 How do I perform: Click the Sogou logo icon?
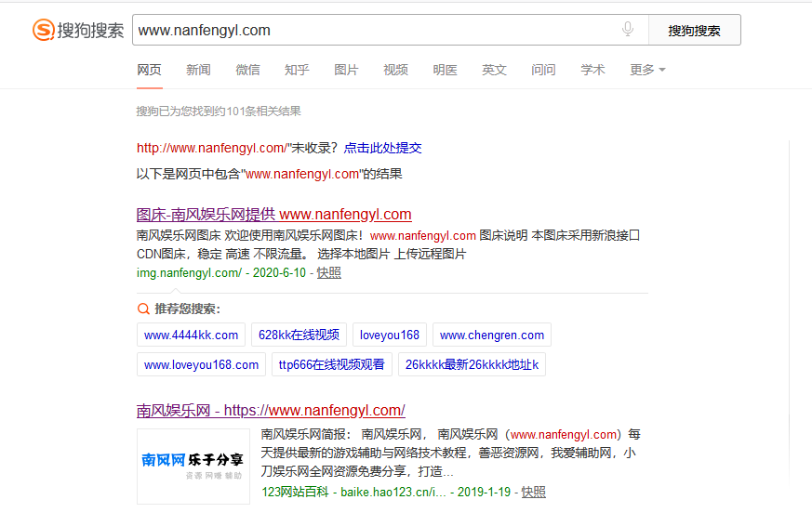(44, 30)
